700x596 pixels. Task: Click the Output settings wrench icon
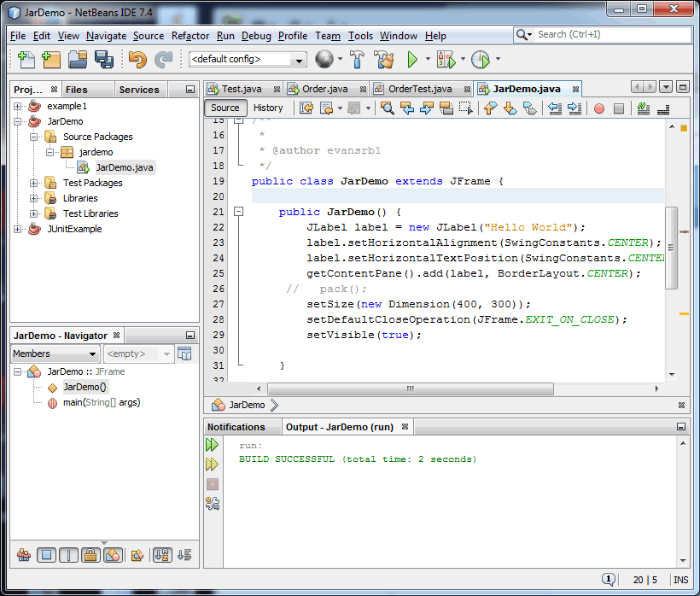click(x=213, y=504)
